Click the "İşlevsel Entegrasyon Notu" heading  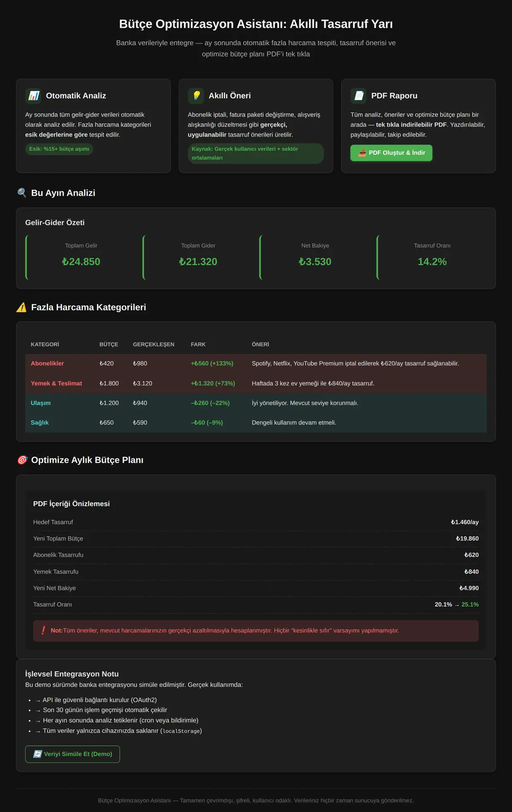[72, 674]
